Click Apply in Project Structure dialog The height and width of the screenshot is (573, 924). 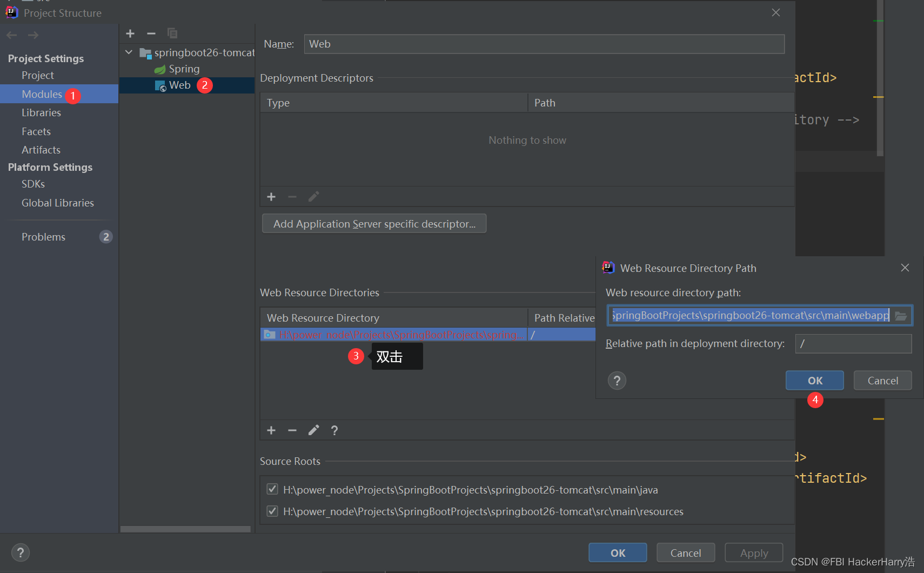(x=754, y=553)
